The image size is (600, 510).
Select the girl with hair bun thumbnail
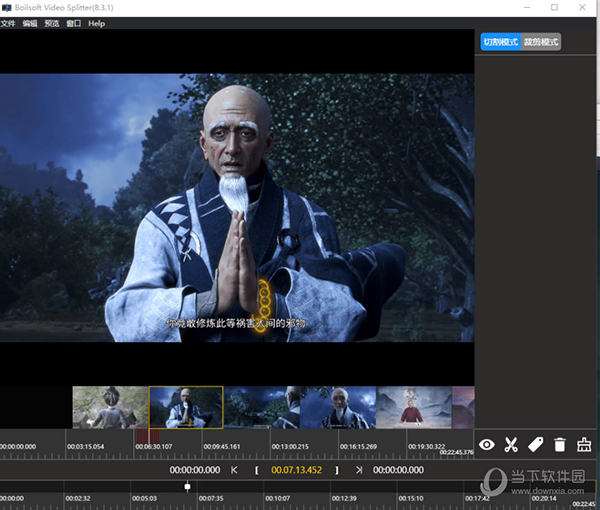(x=110, y=407)
